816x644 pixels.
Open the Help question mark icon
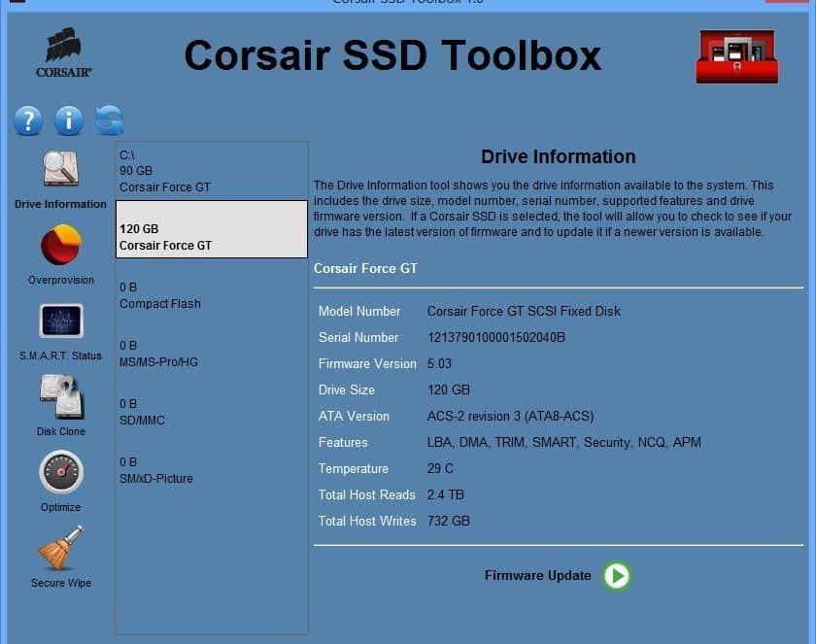click(28, 120)
